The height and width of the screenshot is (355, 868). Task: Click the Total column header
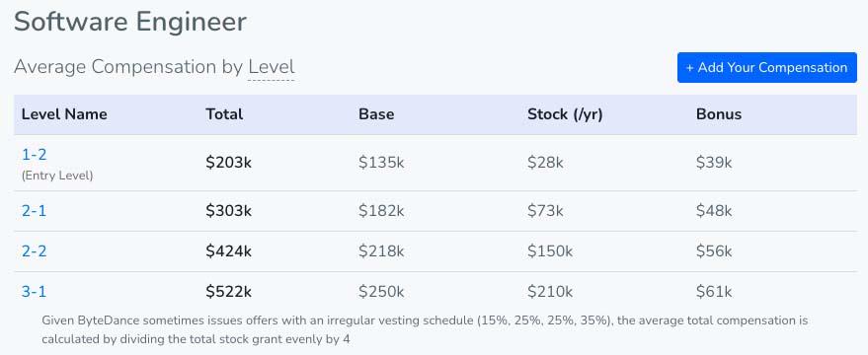tap(224, 114)
